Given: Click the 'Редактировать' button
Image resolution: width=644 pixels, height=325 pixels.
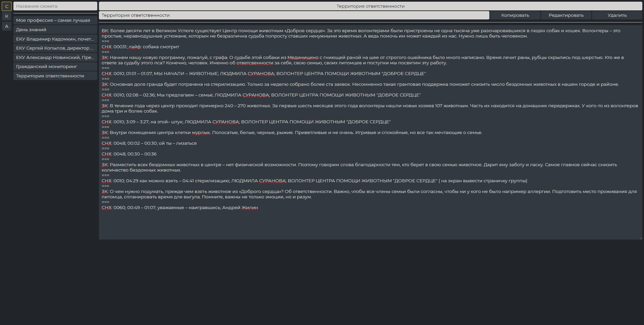Looking at the screenshot, I should point(566,15).
